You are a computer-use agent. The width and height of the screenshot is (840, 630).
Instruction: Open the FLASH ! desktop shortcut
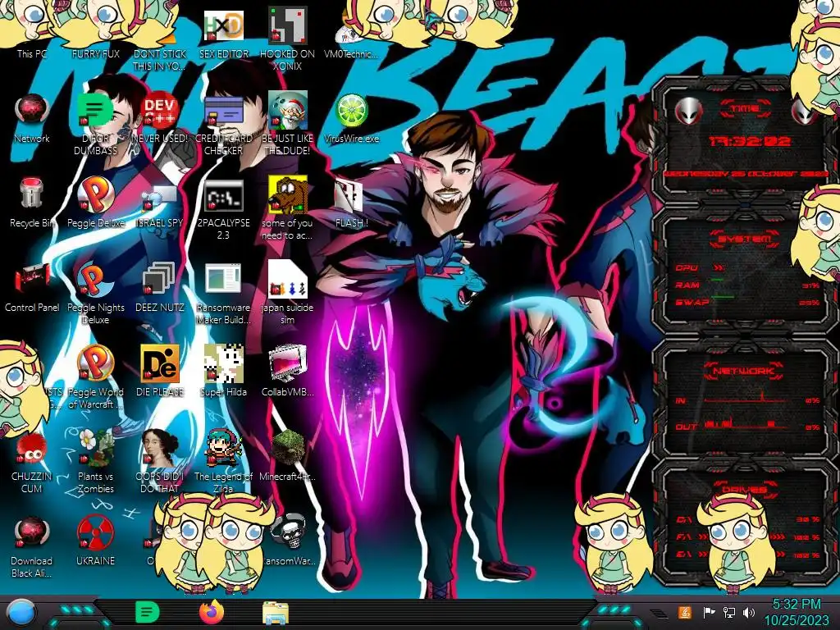(x=349, y=195)
